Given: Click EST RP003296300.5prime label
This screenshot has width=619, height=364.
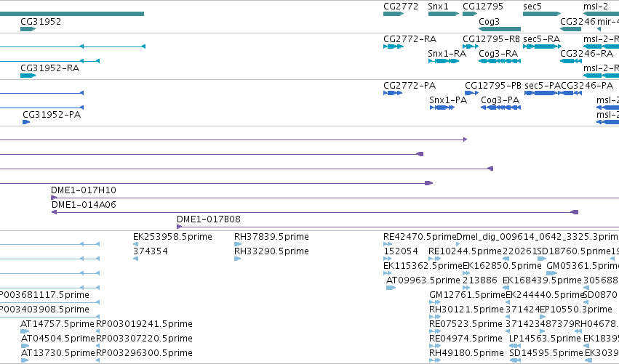Looking at the screenshot, I should pyautogui.click(x=145, y=353).
